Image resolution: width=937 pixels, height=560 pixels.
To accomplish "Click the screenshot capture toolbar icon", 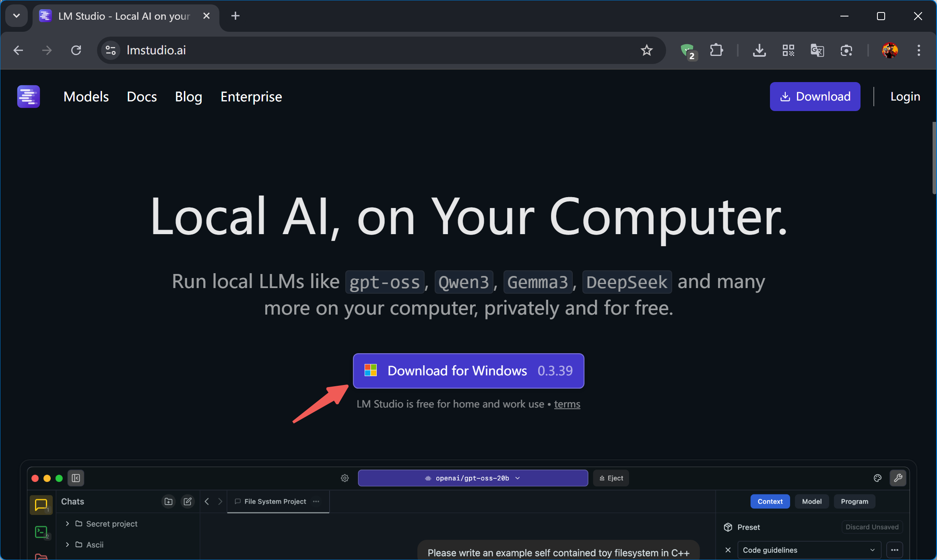I will [x=846, y=50].
